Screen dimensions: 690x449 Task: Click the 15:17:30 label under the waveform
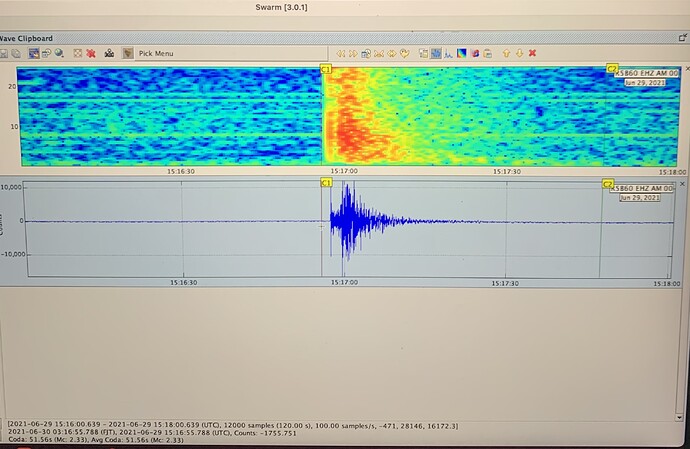[x=505, y=283]
